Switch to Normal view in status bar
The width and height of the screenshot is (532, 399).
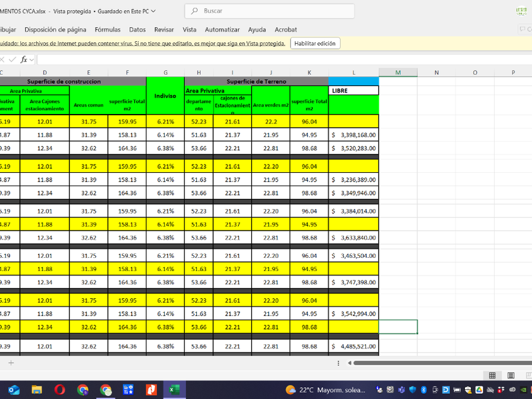pyautogui.click(x=492, y=376)
